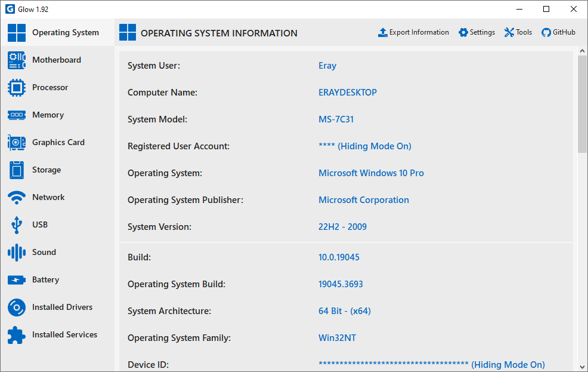
Task: Click the Export Information label
Action: (x=419, y=32)
